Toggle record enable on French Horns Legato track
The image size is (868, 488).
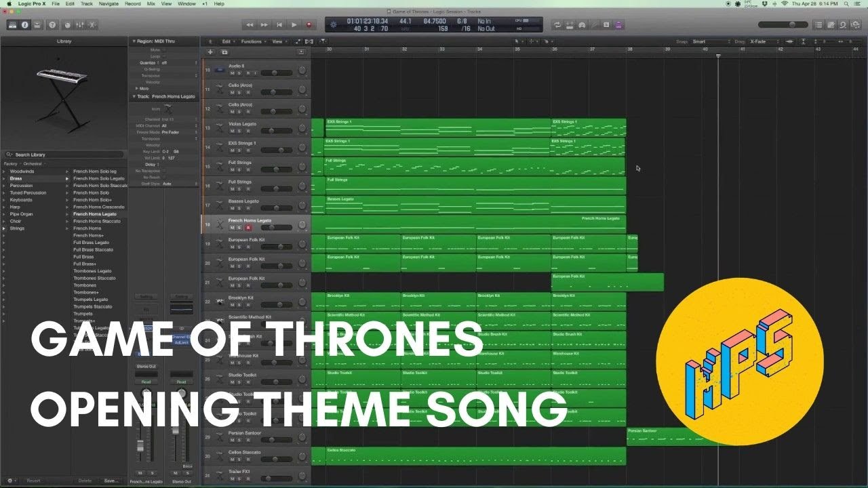tap(248, 228)
